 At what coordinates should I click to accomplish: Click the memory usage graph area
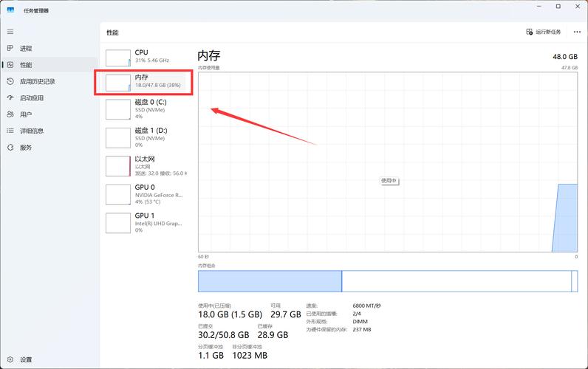[x=387, y=162]
